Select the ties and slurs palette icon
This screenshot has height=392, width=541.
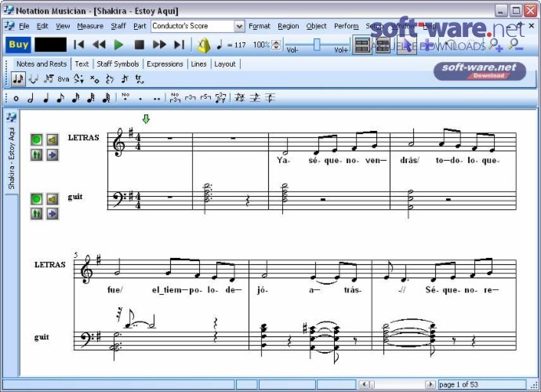point(33,79)
